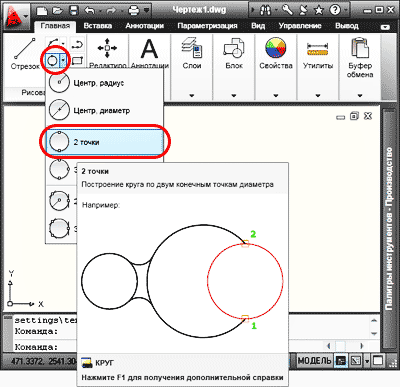Click the circle tool icon in the ribbon
Viewport: 400px width, 387px height.
(52, 61)
